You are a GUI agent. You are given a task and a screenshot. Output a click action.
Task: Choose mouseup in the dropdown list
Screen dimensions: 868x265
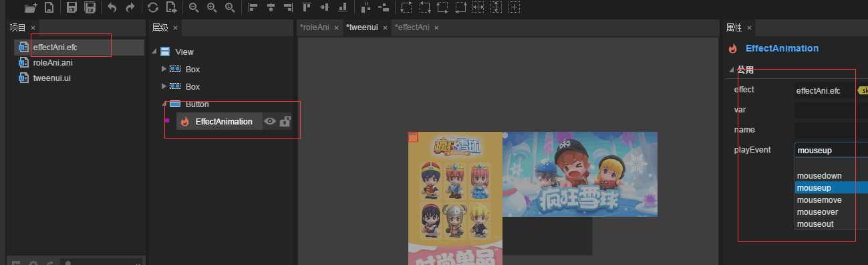831,188
